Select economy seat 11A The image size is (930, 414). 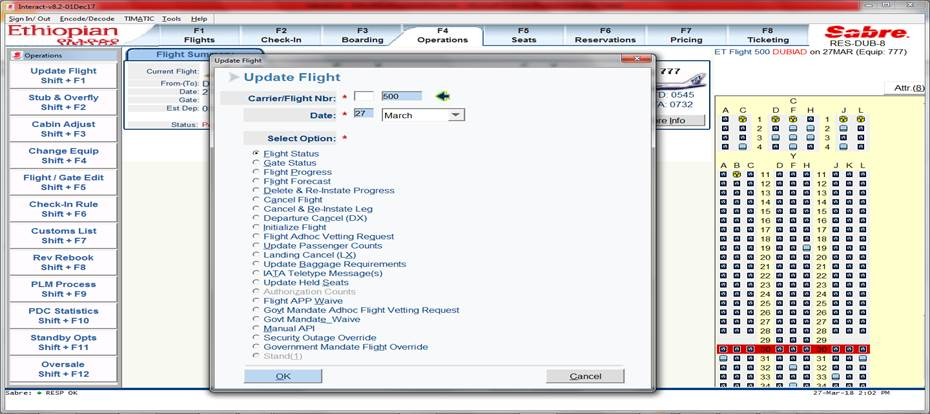tap(723, 175)
